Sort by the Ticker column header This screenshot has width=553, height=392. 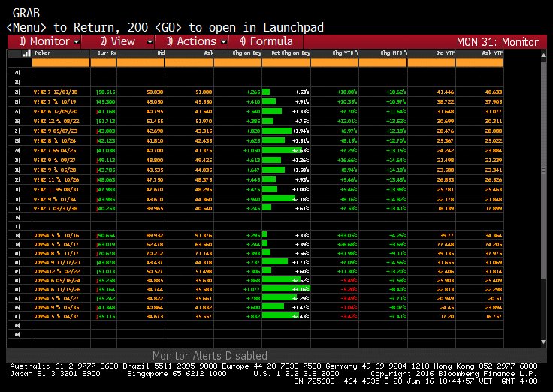click(x=42, y=53)
